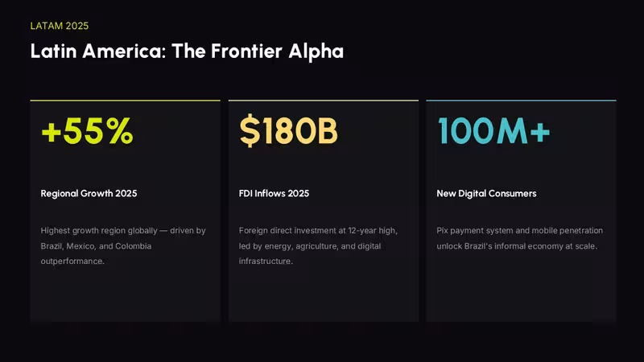Click the blue line above the Digital Consumers card
Viewport: 644px width, 362px height.
pyautogui.click(x=521, y=100)
